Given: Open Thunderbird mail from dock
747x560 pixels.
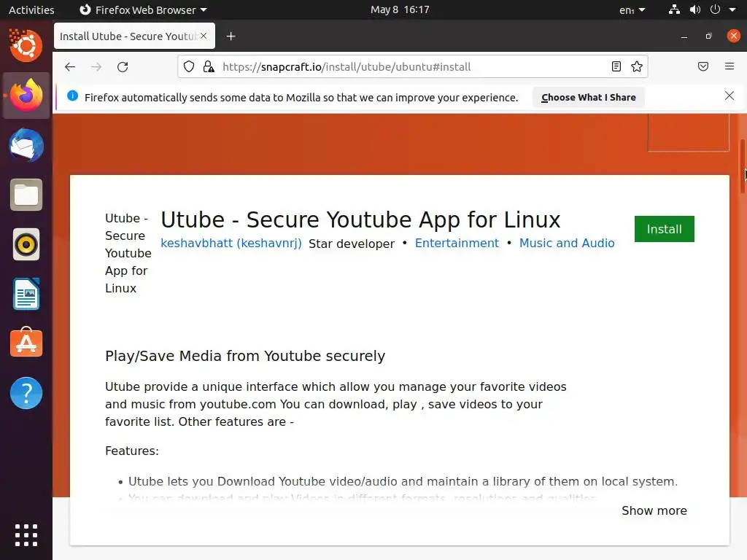Looking at the screenshot, I should click(26, 145).
